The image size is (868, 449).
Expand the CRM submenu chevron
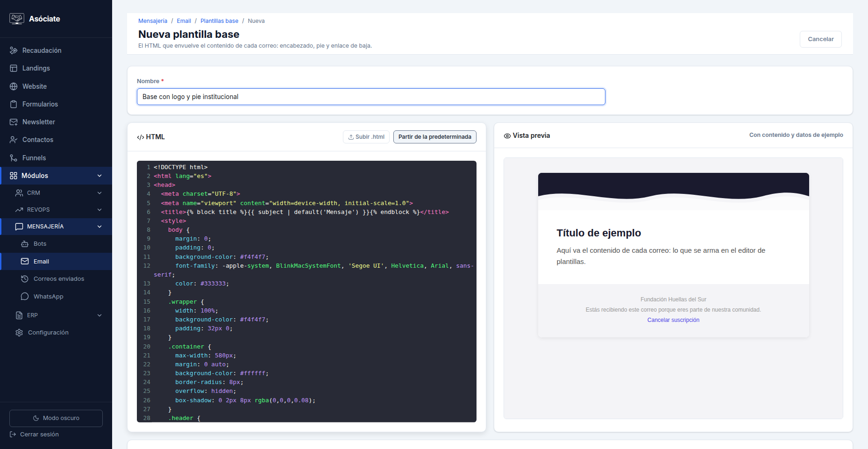(x=100, y=193)
